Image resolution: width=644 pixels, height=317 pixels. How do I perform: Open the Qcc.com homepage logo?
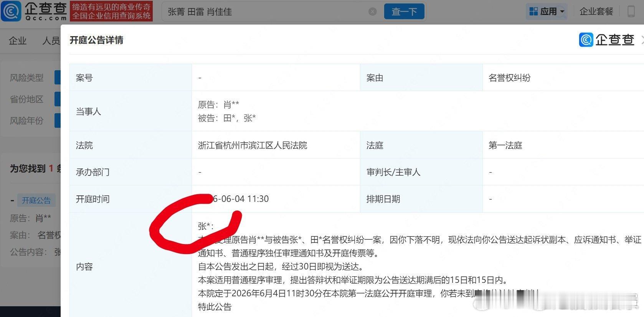pyautogui.click(x=34, y=11)
